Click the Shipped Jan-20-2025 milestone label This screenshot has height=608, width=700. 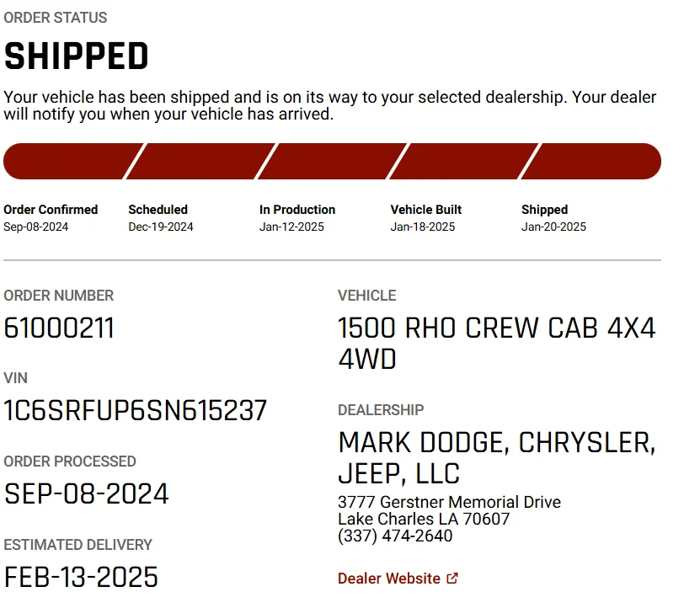[x=553, y=218]
